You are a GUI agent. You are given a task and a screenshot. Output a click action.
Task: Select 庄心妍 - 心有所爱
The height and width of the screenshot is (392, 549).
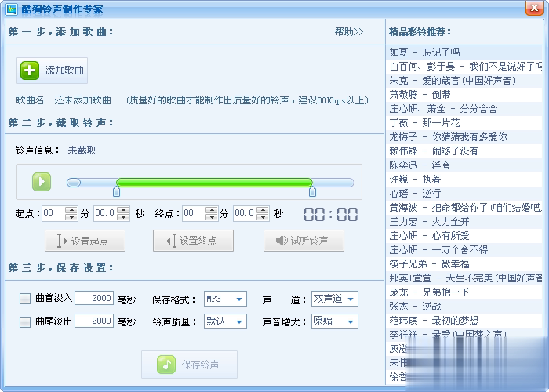[464, 236]
